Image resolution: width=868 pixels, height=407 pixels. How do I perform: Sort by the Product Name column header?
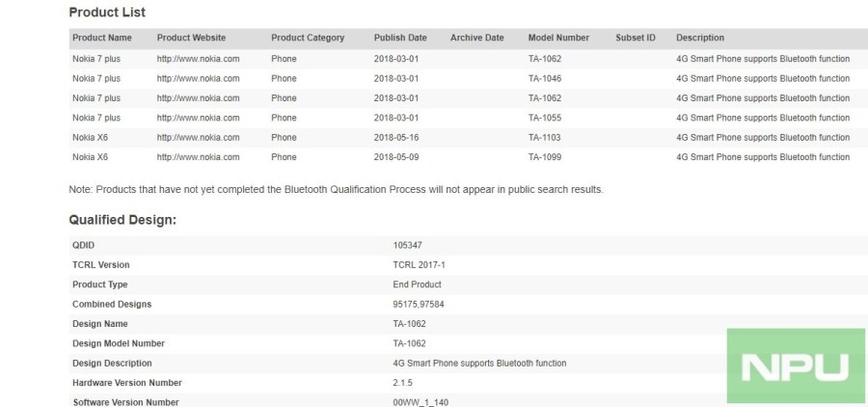[x=102, y=38]
